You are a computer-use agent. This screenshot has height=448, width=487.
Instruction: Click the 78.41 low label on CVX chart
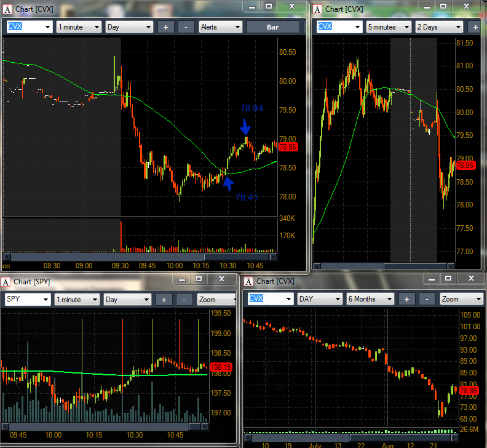pos(247,198)
